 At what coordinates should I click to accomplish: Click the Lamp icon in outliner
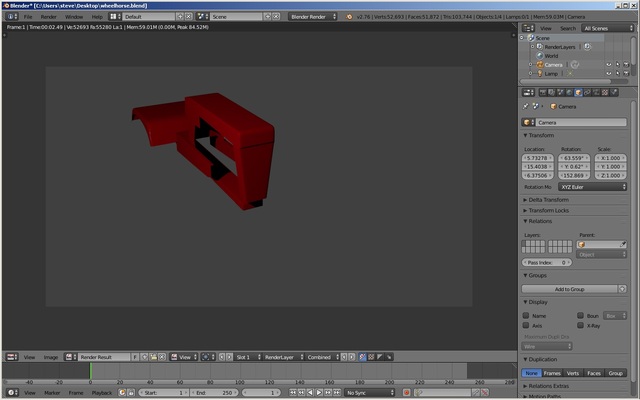click(x=538, y=74)
